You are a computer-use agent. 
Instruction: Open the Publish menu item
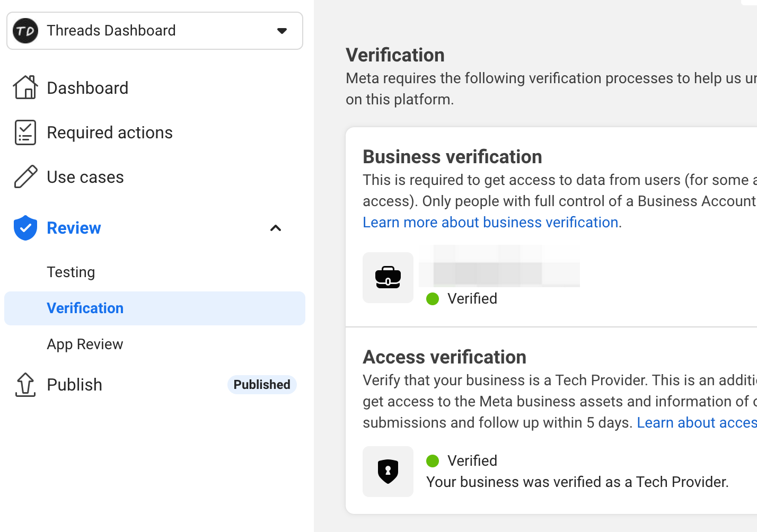(75, 385)
